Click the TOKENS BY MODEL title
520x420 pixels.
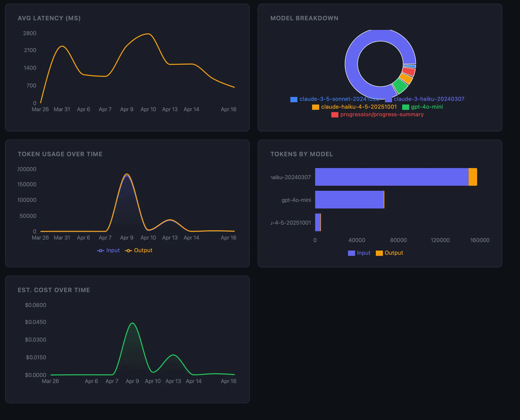(302, 154)
